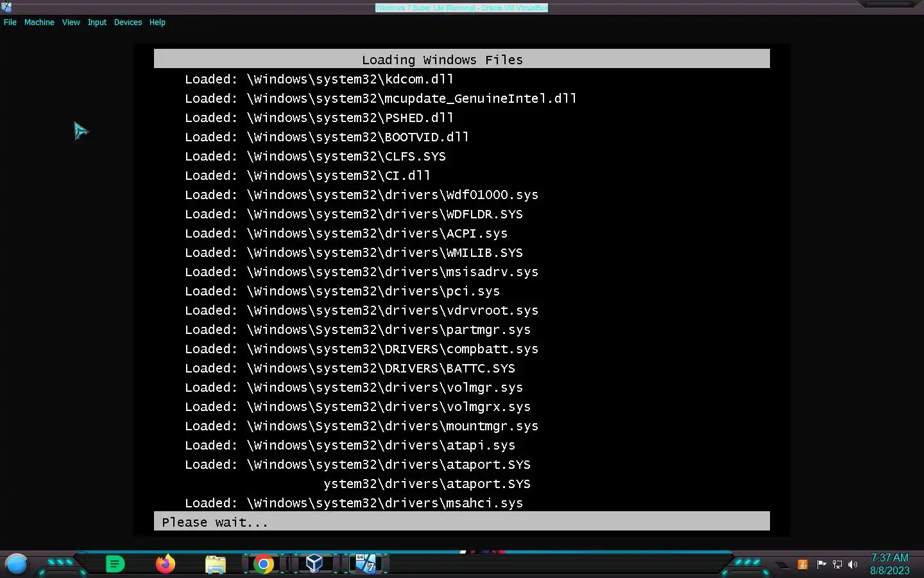Click the volmgrx.sys line
This screenshot has width=924, height=578.
(x=357, y=407)
